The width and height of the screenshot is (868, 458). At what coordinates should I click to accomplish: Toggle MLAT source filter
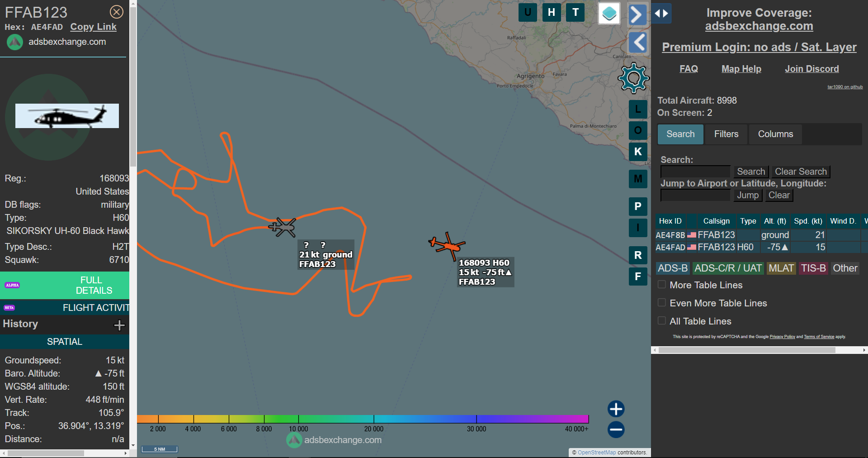pyautogui.click(x=781, y=268)
